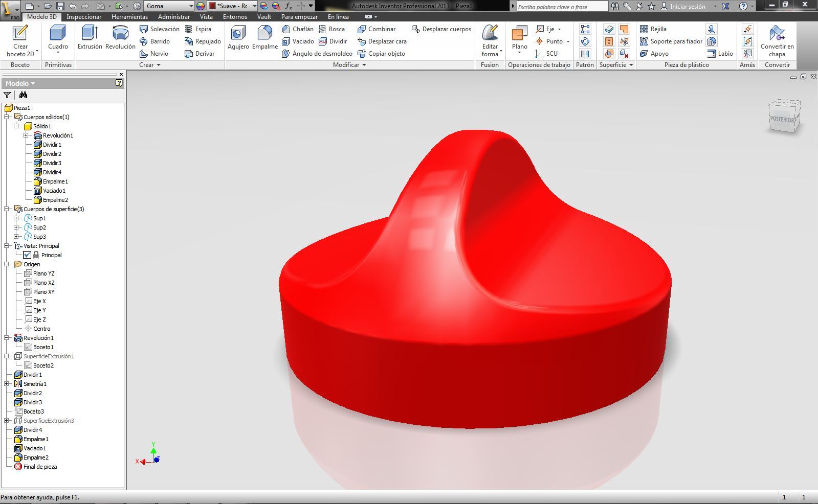This screenshot has width=818, height=504.
Task: Collapse the Origen folder
Action: coord(7,264)
